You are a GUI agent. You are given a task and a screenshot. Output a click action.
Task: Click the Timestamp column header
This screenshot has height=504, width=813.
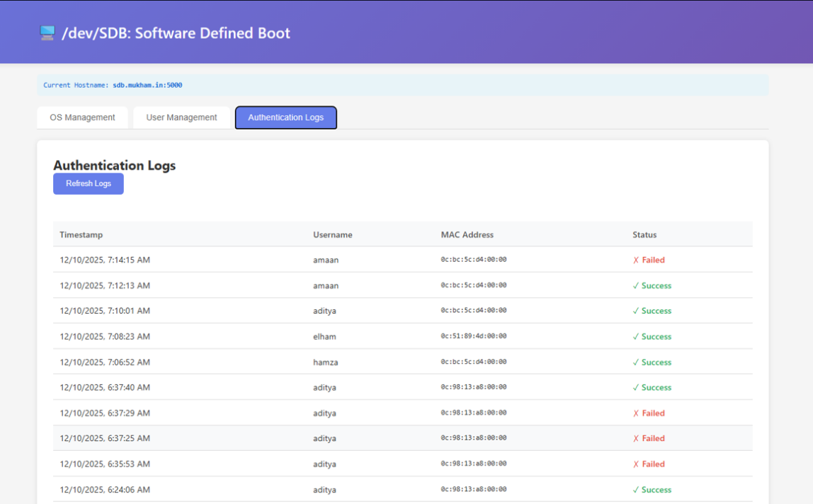click(81, 235)
